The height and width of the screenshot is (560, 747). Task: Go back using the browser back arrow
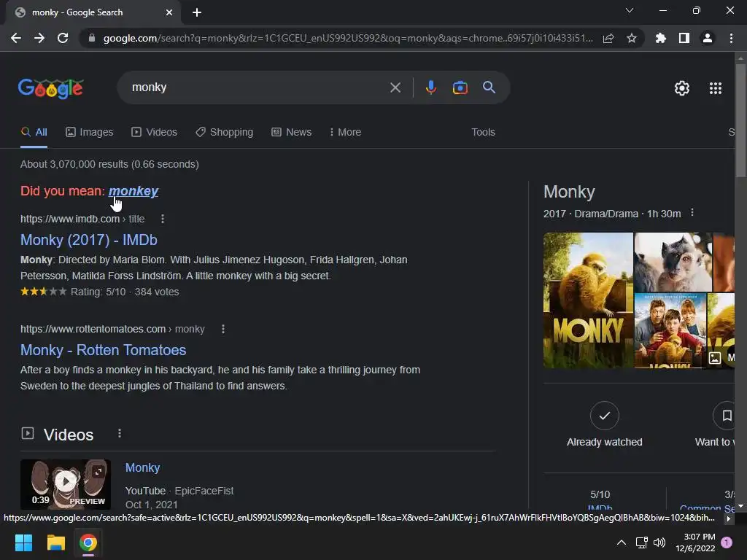click(x=16, y=38)
